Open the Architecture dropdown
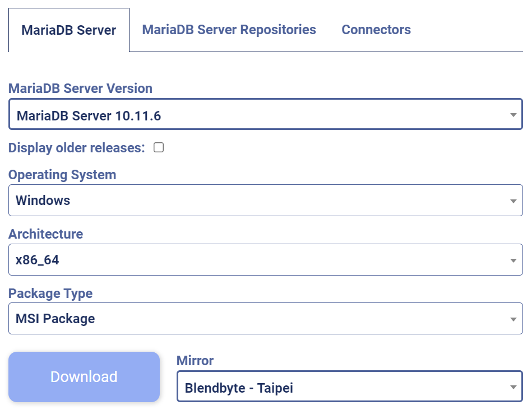This screenshot has height=410, width=532. pyautogui.click(x=265, y=259)
